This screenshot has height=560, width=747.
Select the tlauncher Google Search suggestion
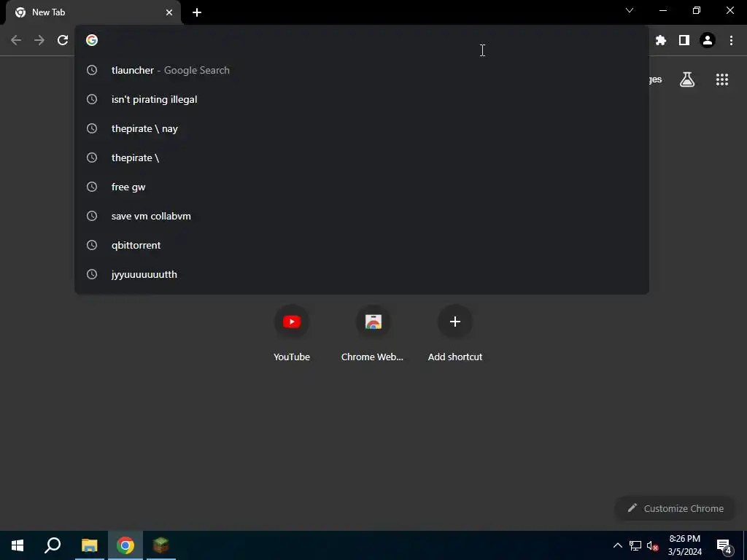[x=362, y=70]
